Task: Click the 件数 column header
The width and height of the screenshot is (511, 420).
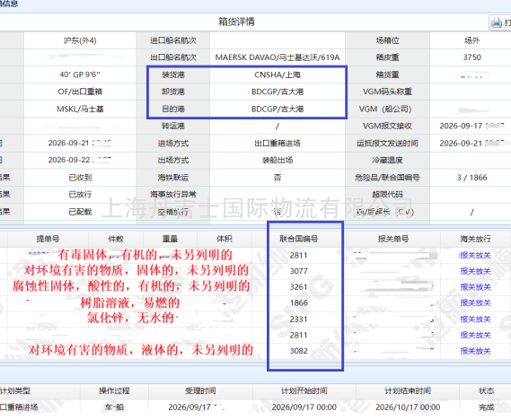Action: coord(116,239)
